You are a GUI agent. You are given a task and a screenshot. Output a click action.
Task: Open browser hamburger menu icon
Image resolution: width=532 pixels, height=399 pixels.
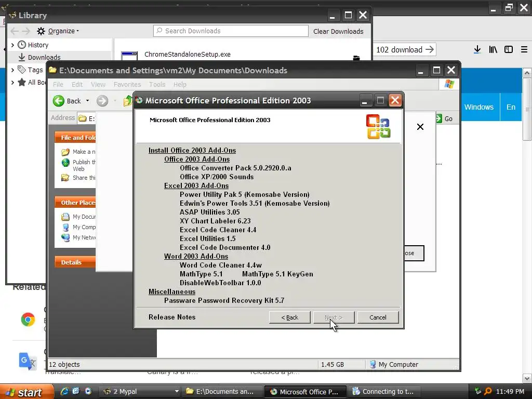(524, 49)
